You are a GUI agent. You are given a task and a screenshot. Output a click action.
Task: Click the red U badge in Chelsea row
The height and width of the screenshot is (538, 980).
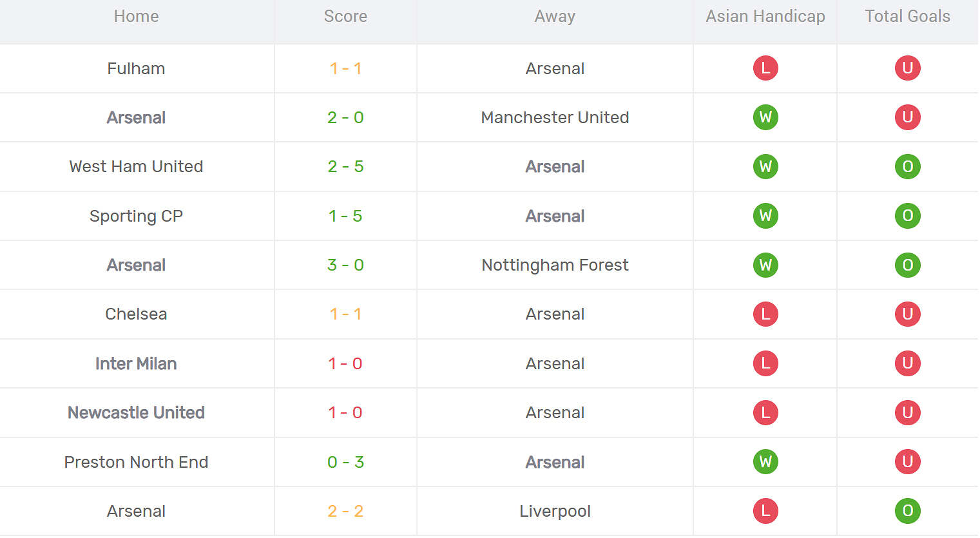coord(907,314)
